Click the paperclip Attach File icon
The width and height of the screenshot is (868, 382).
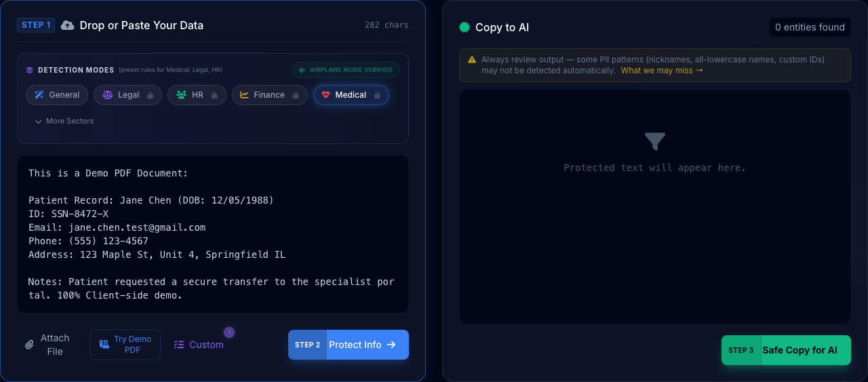pos(29,345)
